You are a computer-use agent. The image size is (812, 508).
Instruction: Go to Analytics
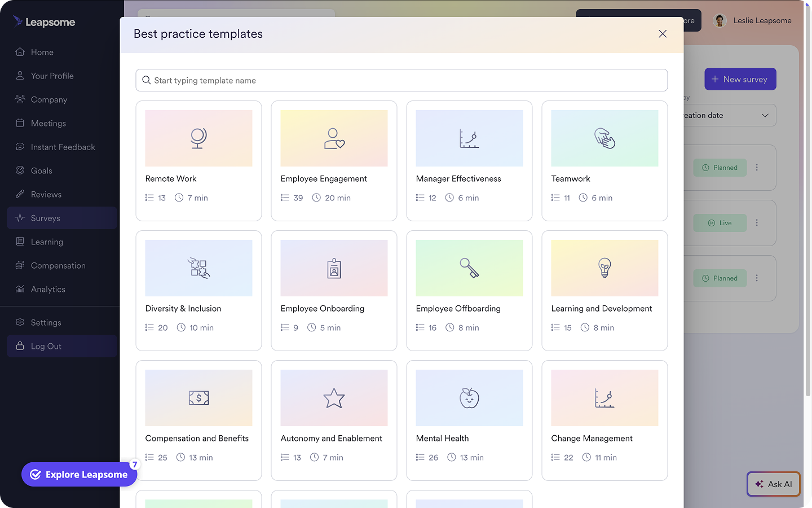(62, 289)
